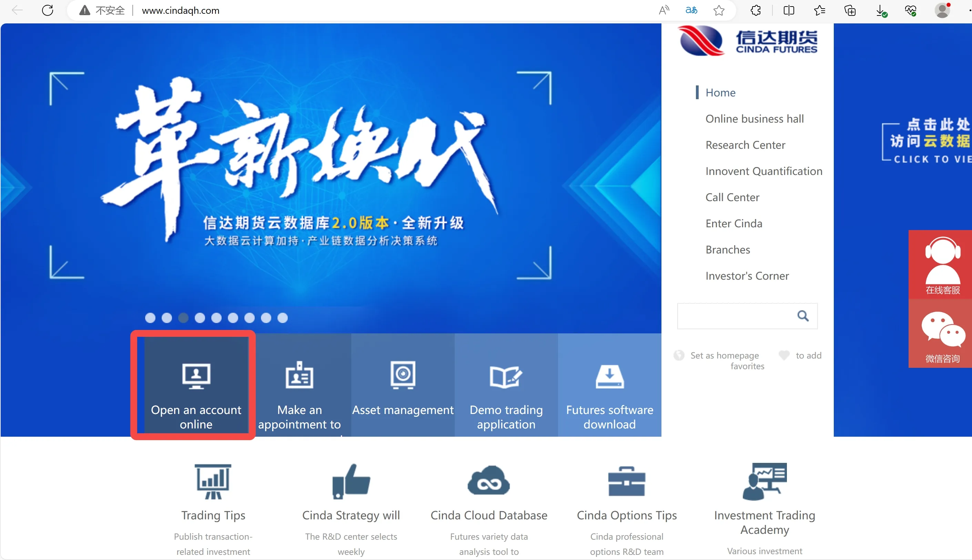The image size is (972, 560).
Task: Open Investor's Corner menu item
Action: (x=747, y=276)
